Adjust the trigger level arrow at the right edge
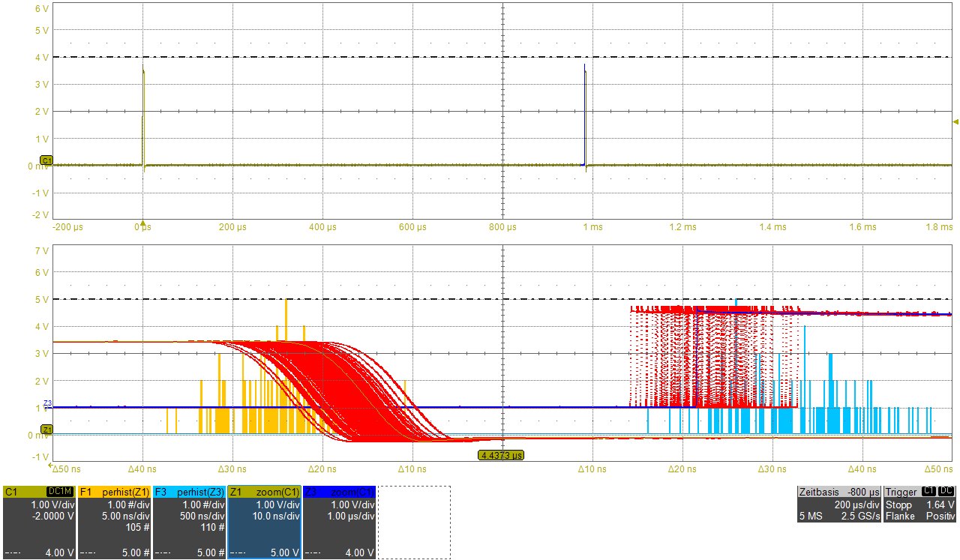Screen dimensions: 960x560 [x=955, y=120]
